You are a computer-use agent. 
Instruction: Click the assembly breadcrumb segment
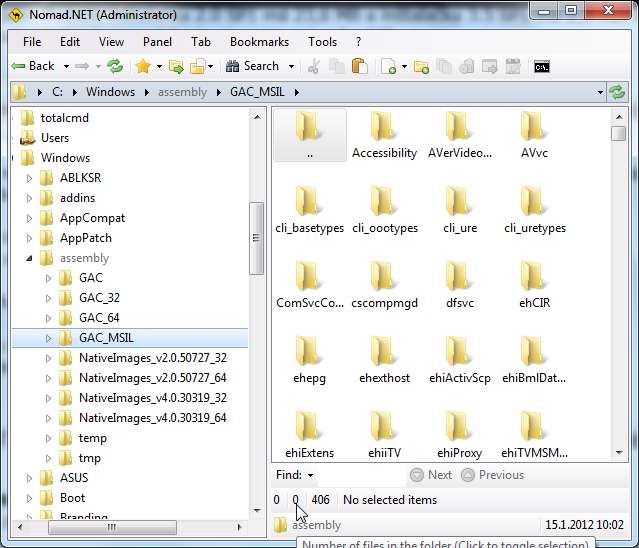pyautogui.click(x=182, y=92)
